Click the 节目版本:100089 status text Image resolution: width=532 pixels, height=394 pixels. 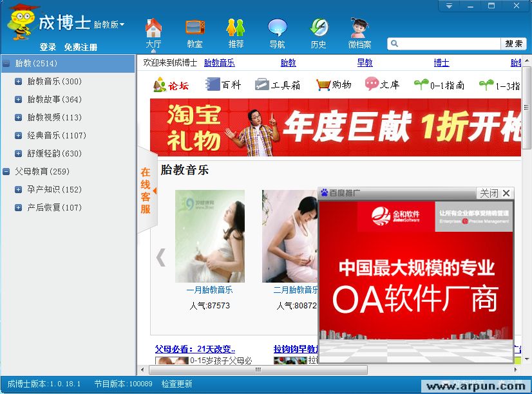pos(124,384)
